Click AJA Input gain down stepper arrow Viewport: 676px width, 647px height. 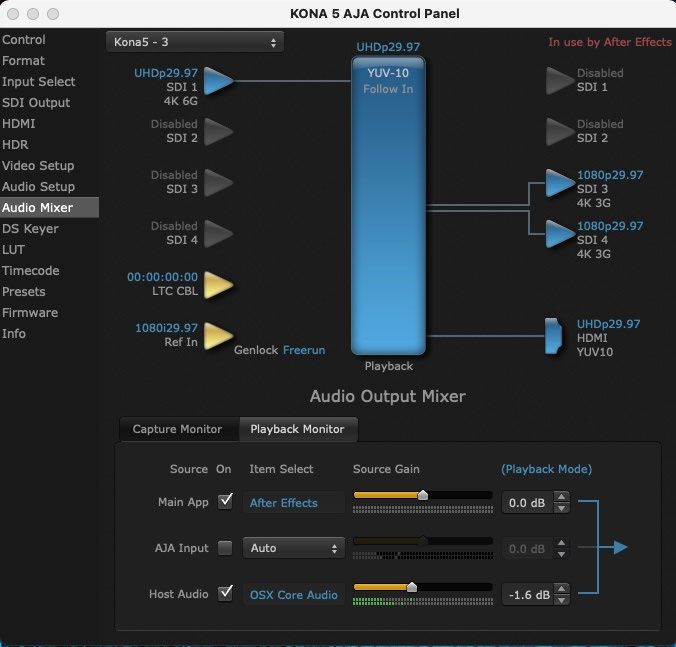[x=561, y=554]
